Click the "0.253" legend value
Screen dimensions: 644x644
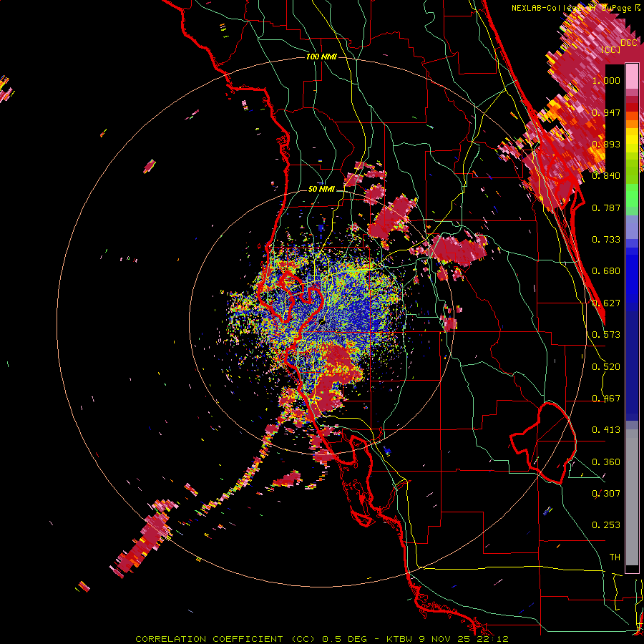coord(606,525)
